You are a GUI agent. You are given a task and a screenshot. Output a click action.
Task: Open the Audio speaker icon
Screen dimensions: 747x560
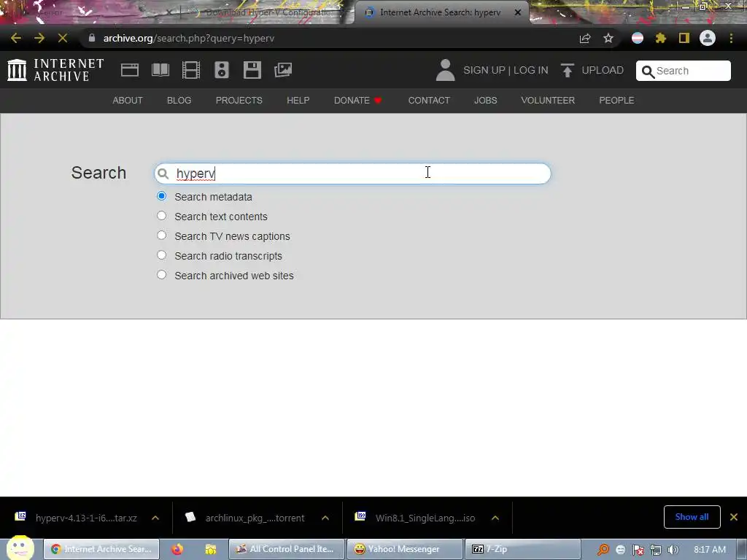click(x=222, y=70)
